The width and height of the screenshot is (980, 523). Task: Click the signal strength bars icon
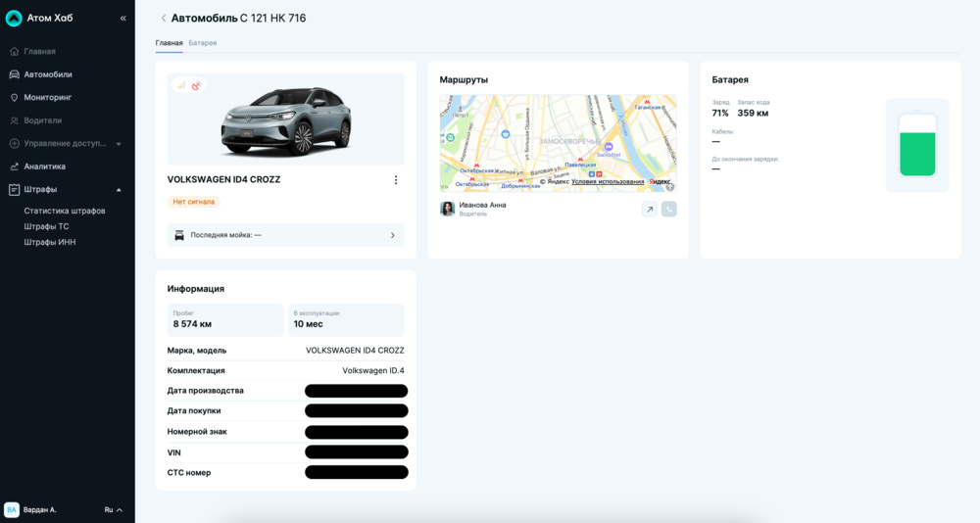click(181, 86)
